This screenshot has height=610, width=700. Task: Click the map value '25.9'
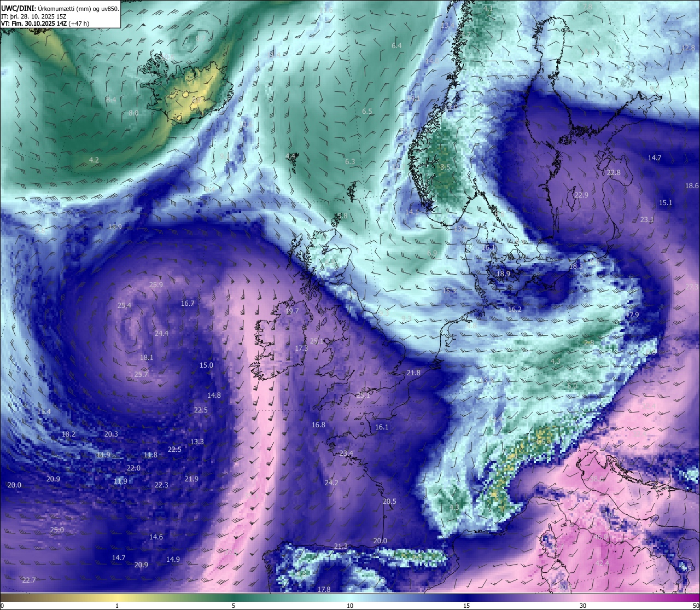tap(156, 284)
